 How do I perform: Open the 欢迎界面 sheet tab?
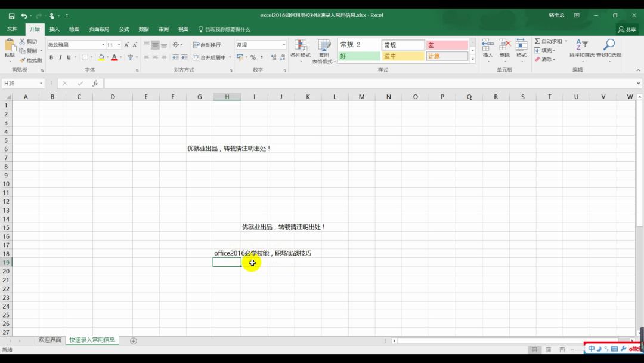tap(49, 340)
